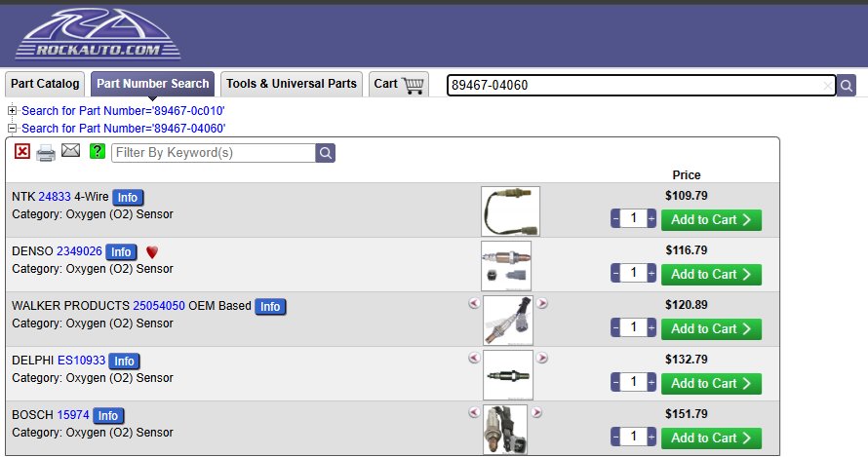The height and width of the screenshot is (457, 868).
Task: Show previous image for BOSCH 15974
Action: click(x=474, y=412)
